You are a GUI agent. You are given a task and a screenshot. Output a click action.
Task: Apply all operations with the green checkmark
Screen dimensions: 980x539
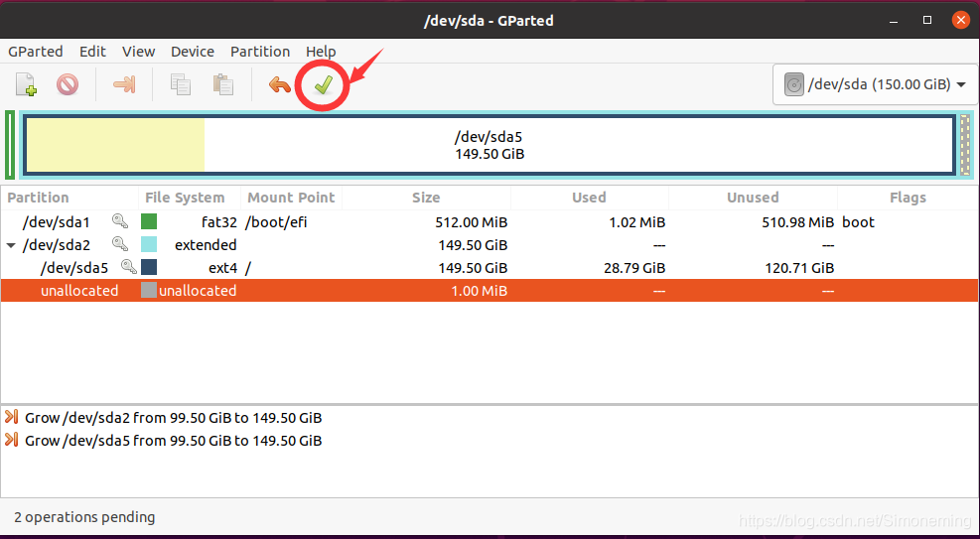tap(323, 85)
